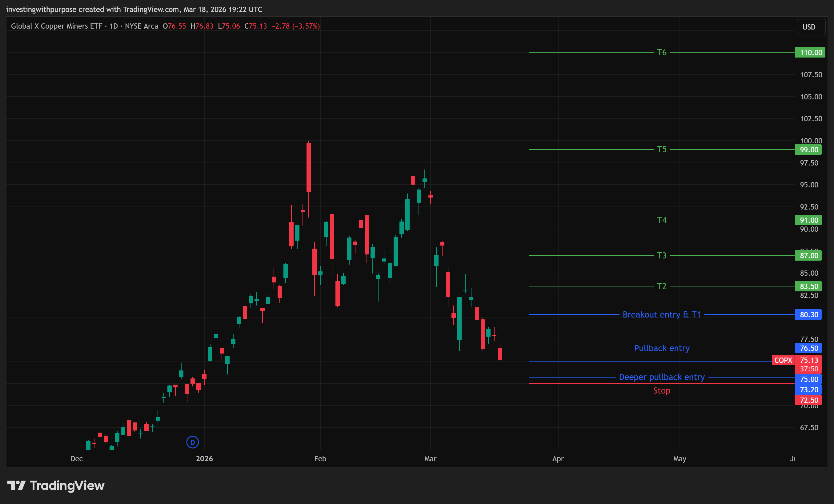
Task: Click the Breakout entry & T1 label
Action: pos(661,315)
